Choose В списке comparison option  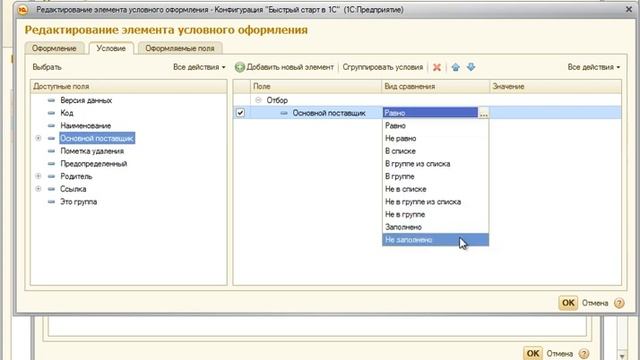(435, 151)
